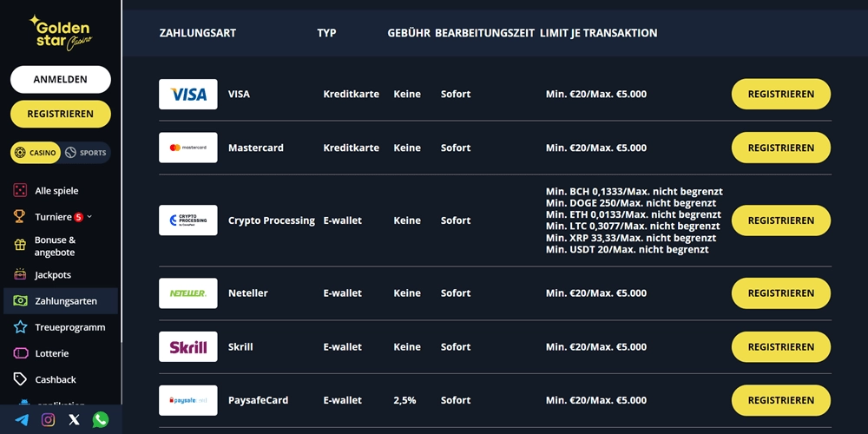Screen dimensions: 868x434
Task: Click the Jackpots slot machine icon
Action: (x=20, y=275)
